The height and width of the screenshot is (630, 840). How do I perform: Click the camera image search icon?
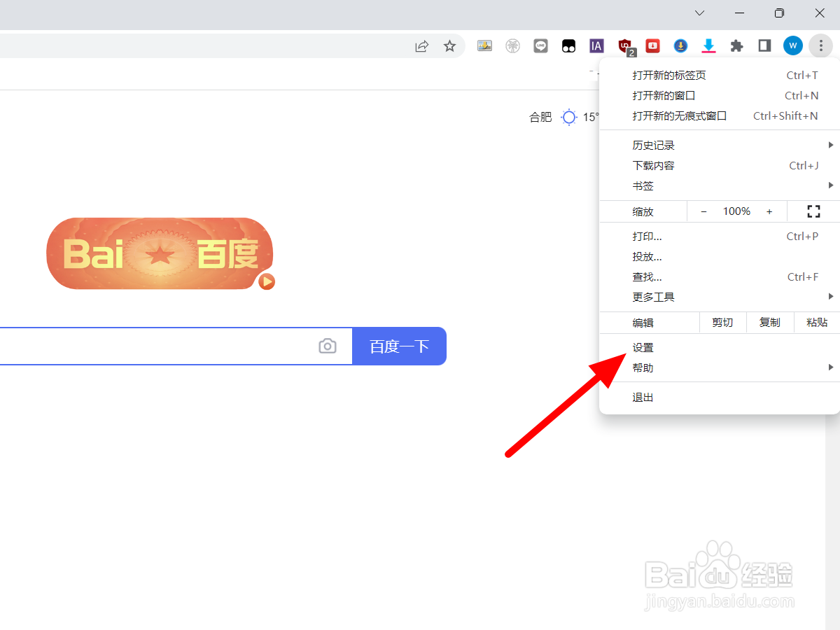[x=327, y=346]
